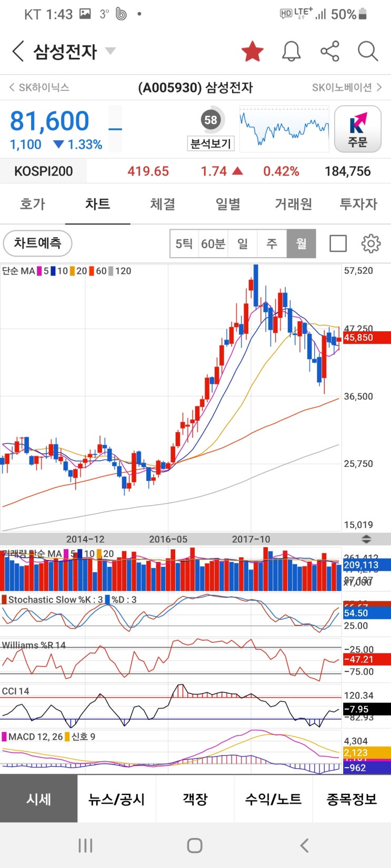Open the score 58 circle
The width and height of the screenshot is (391, 868).
(x=211, y=120)
